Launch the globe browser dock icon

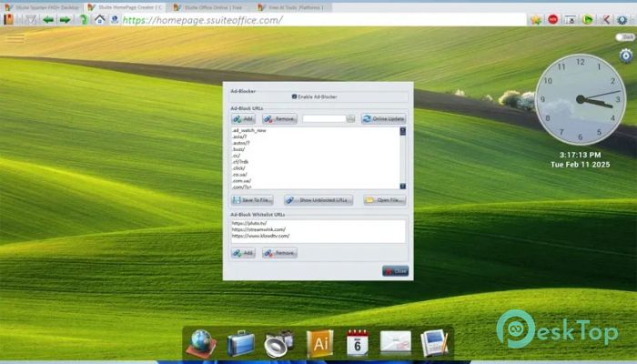201,344
